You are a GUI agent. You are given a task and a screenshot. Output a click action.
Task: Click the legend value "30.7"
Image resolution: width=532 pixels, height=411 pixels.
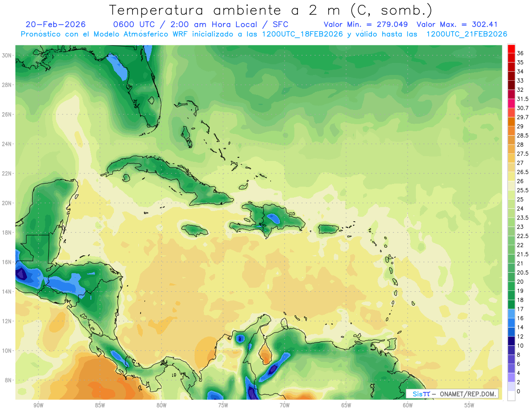[x=523, y=108]
